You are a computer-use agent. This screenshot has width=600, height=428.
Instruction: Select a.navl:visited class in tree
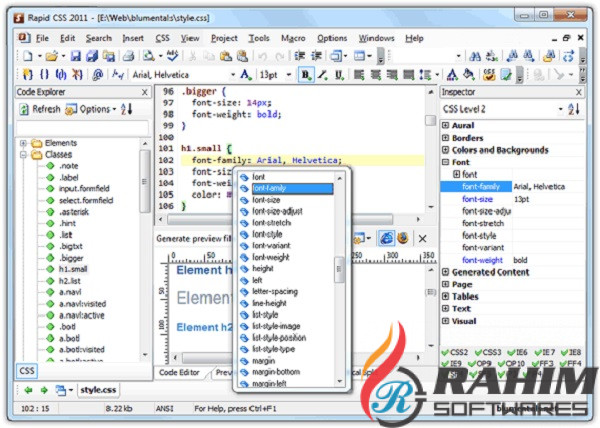tap(83, 304)
